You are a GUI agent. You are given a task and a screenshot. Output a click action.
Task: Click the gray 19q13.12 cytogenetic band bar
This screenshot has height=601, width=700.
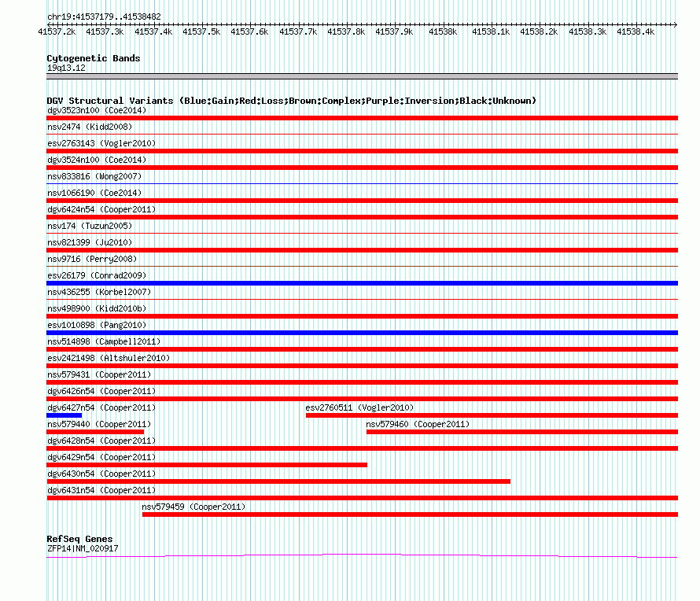(x=362, y=76)
